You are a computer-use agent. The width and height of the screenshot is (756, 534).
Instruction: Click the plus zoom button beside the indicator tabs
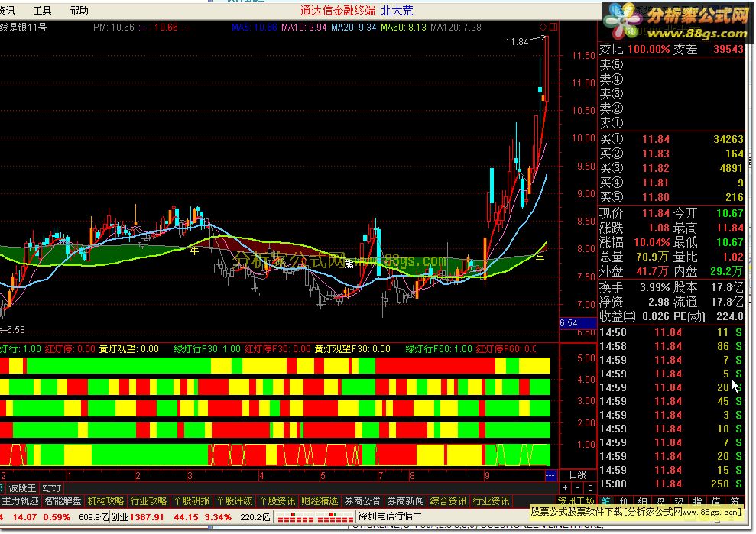tap(566, 487)
